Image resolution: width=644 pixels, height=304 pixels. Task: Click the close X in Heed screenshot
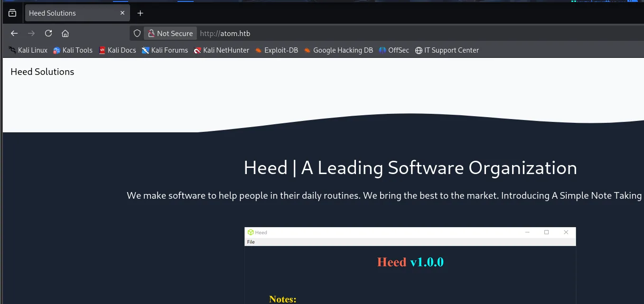coord(566,232)
